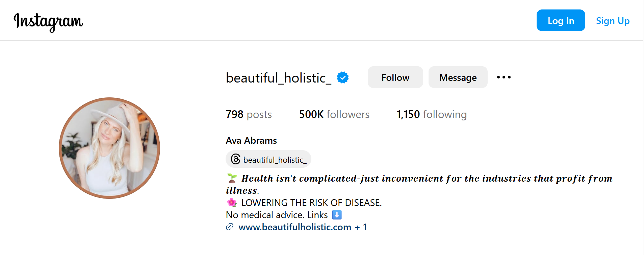Click the Instagram logo
The image size is (644, 255).
click(48, 22)
